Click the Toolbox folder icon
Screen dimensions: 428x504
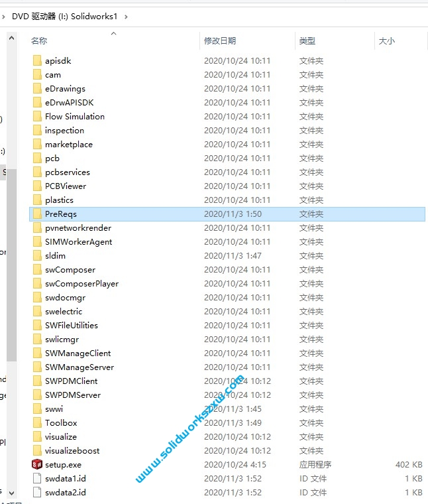coord(37,423)
